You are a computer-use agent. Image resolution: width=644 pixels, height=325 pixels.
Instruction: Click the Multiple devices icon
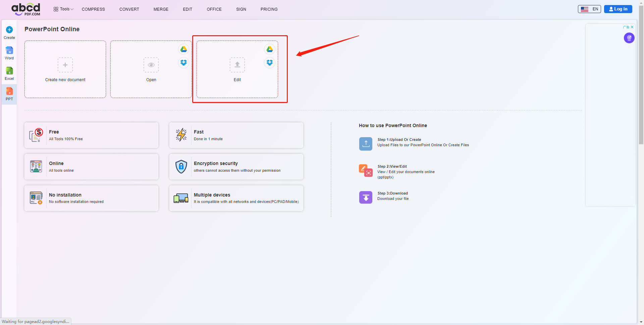coord(181,198)
